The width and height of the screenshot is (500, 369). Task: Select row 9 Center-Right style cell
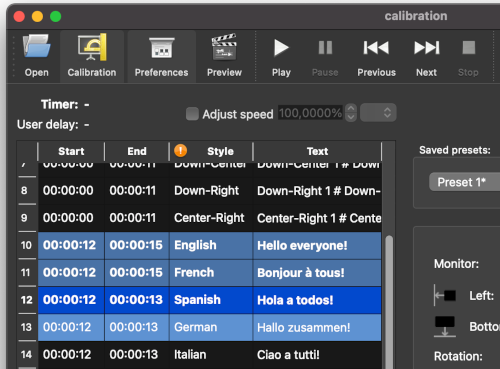click(x=211, y=218)
